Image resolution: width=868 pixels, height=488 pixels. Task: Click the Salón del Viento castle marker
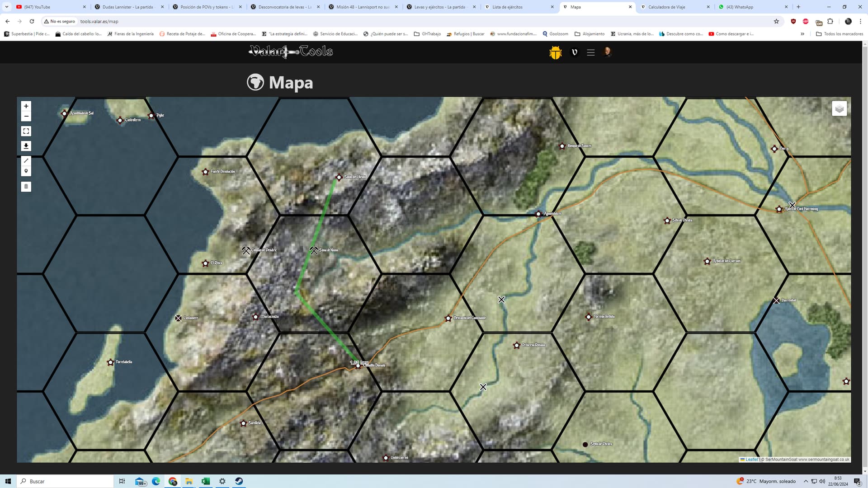[339, 177]
